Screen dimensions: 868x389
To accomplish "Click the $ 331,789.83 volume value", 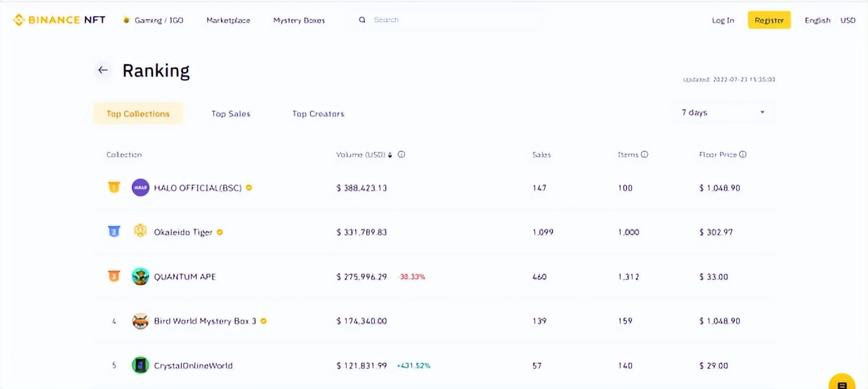I will pyautogui.click(x=361, y=232).
